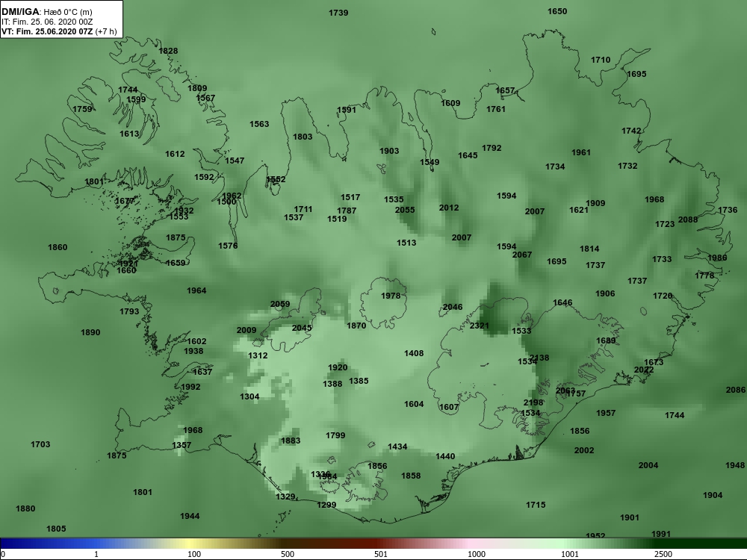Click the map value 1909
The height and width of the screenshot is (560, 747).
(x=595, y=203)
